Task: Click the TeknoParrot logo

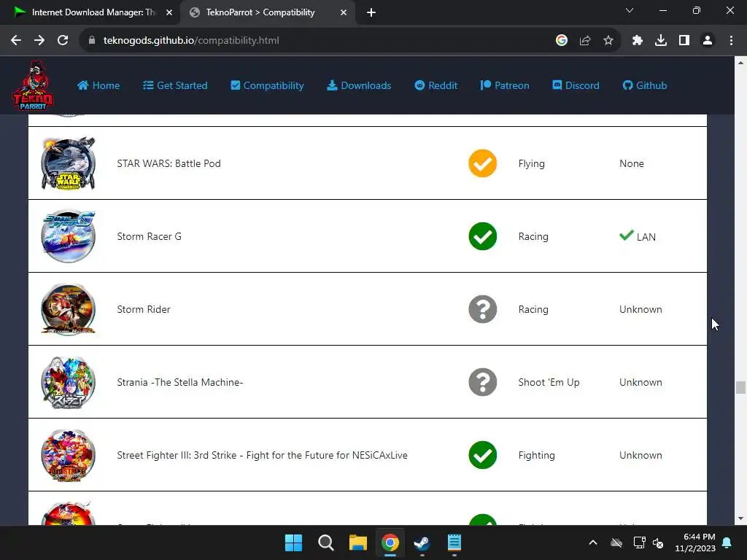Action: [x=32, y=85]
